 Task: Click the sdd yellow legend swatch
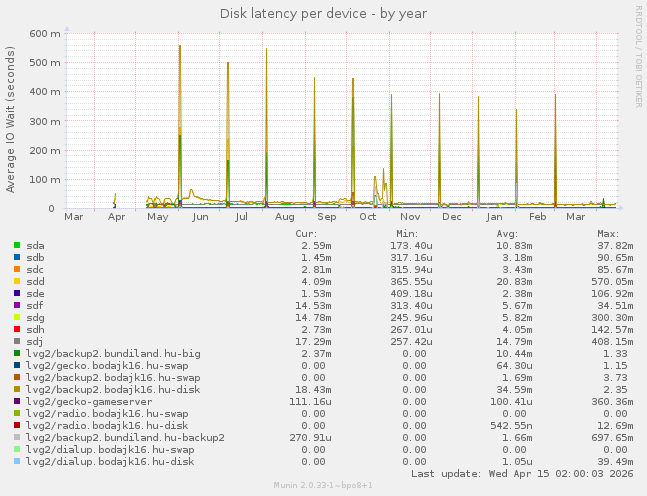point(17,281)
